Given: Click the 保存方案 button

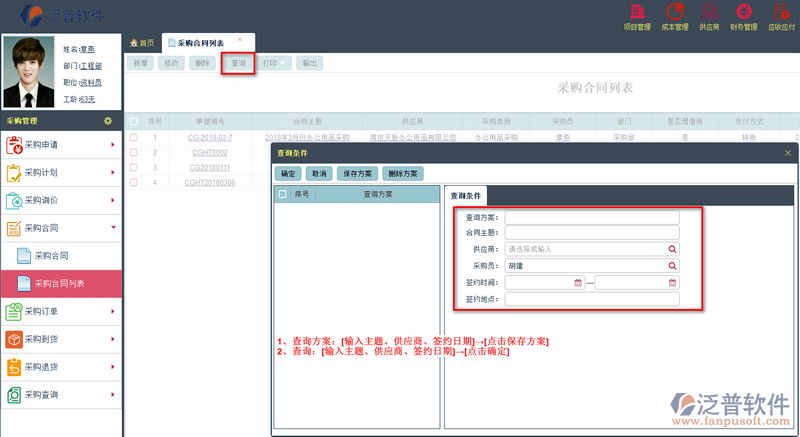Looking at the screenshot, I should 358,173.
